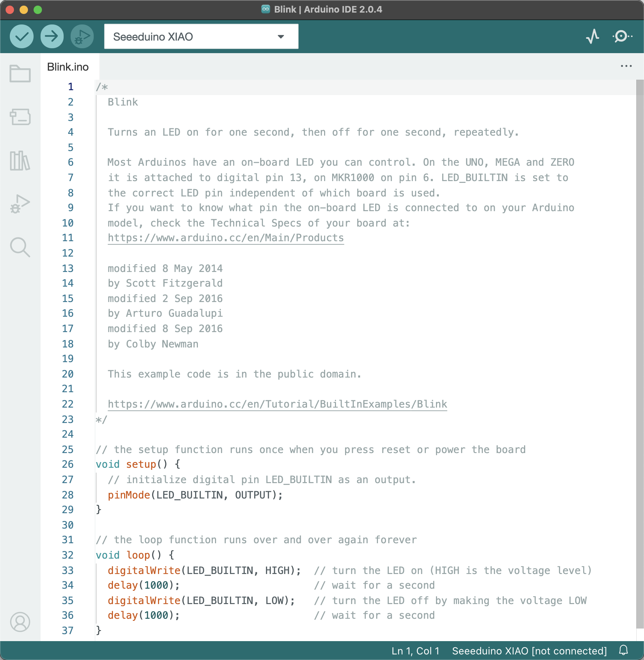
Task: Click the 'by Scott Fitzgerald' comment text
Action: point(165,283)
